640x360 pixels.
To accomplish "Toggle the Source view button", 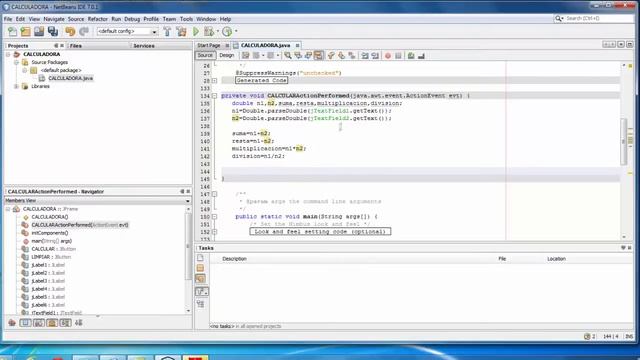I will (205, 56).
